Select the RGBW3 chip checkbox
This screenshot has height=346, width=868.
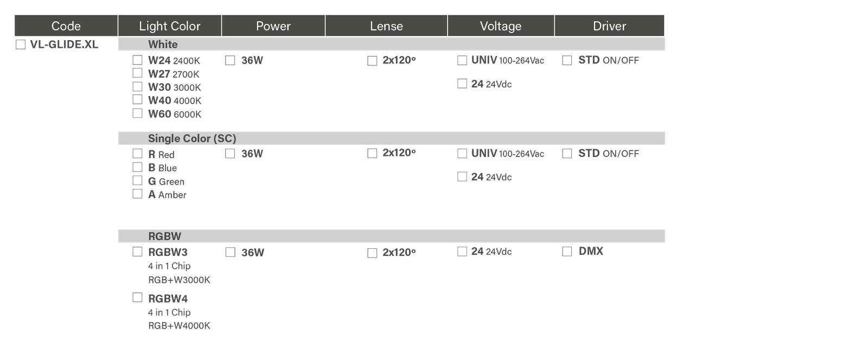pos(138,252)
